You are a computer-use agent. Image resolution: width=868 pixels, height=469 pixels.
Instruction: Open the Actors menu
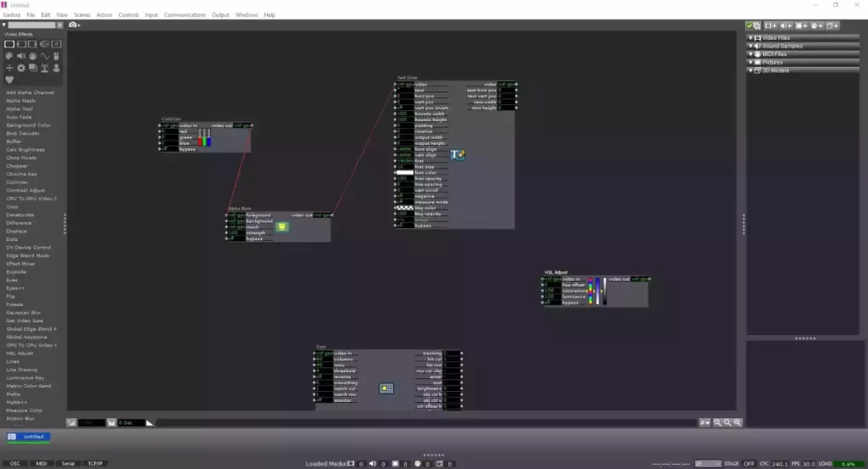[x=104, y=15]
